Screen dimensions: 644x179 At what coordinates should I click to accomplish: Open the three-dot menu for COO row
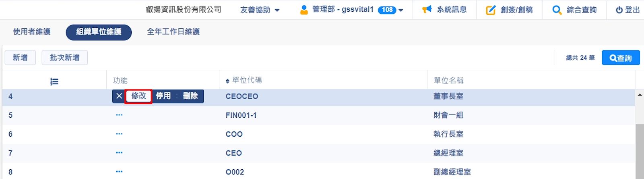pyautogui.click(x=119, y=134)
